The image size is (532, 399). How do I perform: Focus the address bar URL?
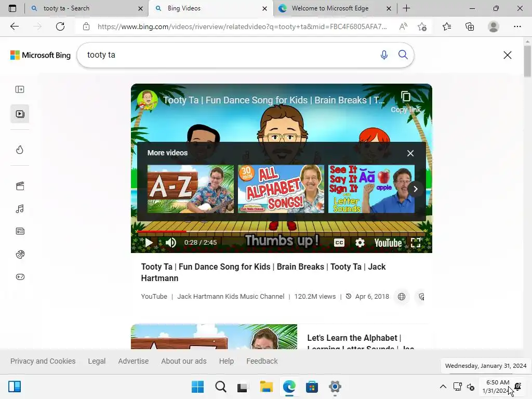pyautogui.click(x=242, y=26)
